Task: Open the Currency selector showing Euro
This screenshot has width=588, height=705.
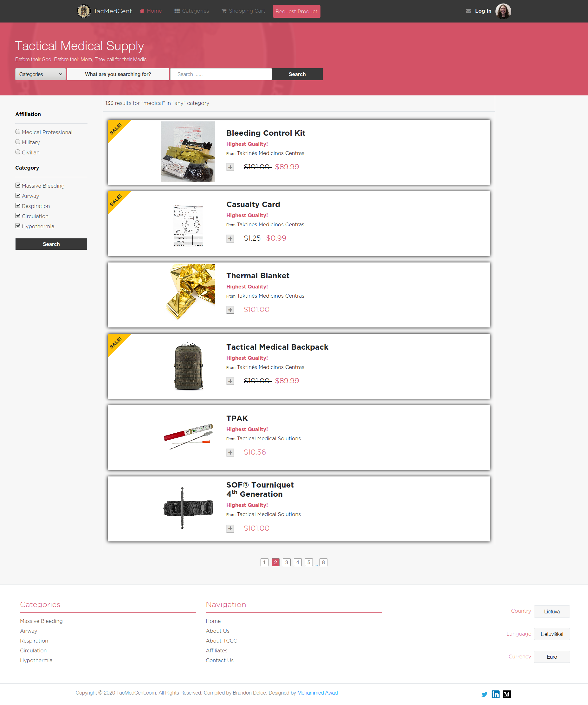Action: click(x=552, y=656)
